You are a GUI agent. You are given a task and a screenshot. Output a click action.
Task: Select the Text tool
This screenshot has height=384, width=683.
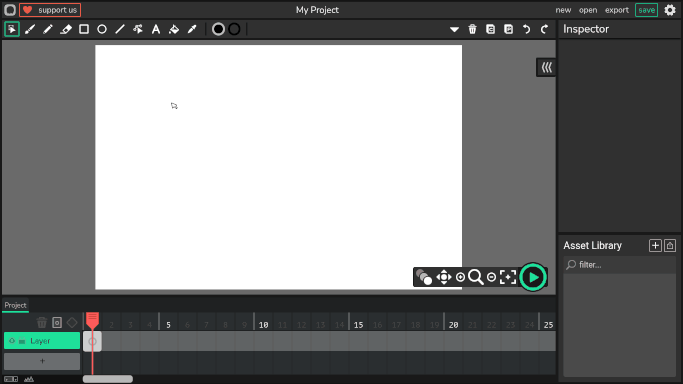click(156, 29)
